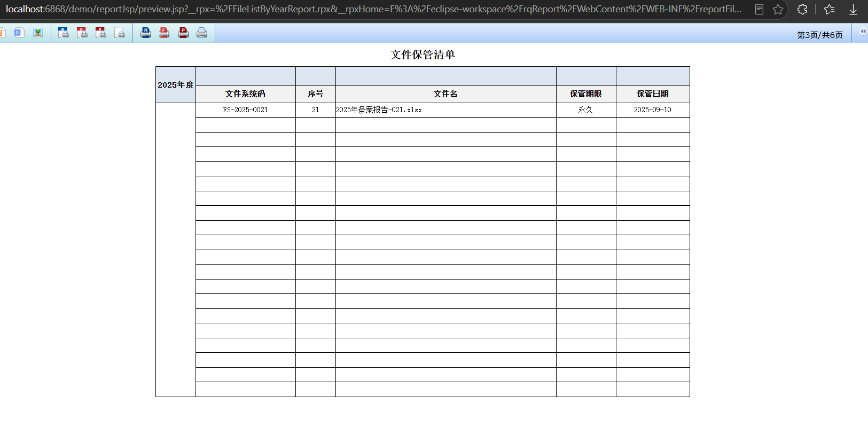The image size is (868, 442).
Task: Click the 文件名 column header
Action: pos(446,94)
